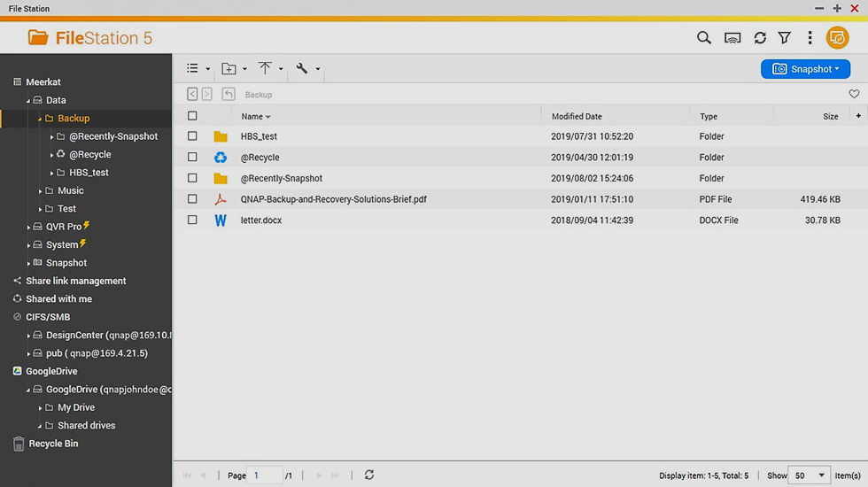
Task: Open the more options vertical dots menu
Action: tap(810, 38)
